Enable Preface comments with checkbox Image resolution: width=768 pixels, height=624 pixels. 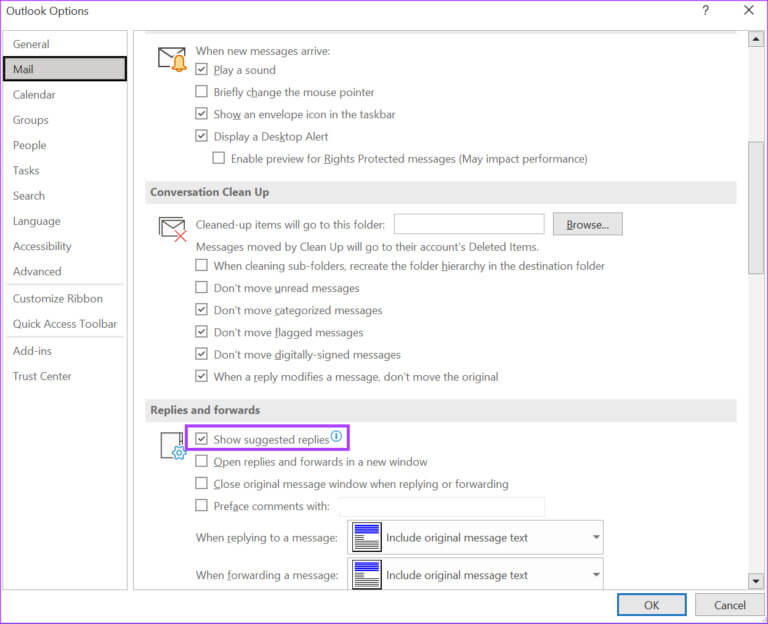201,505
